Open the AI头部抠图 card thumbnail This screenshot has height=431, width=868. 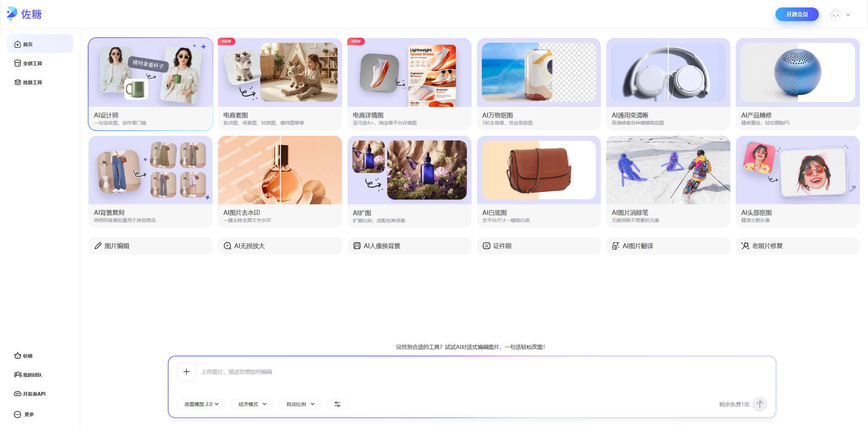point(798,170)
